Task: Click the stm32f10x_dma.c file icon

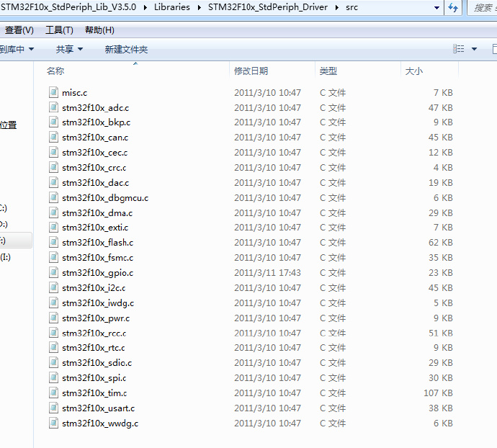Action: [x=53, y=212]
